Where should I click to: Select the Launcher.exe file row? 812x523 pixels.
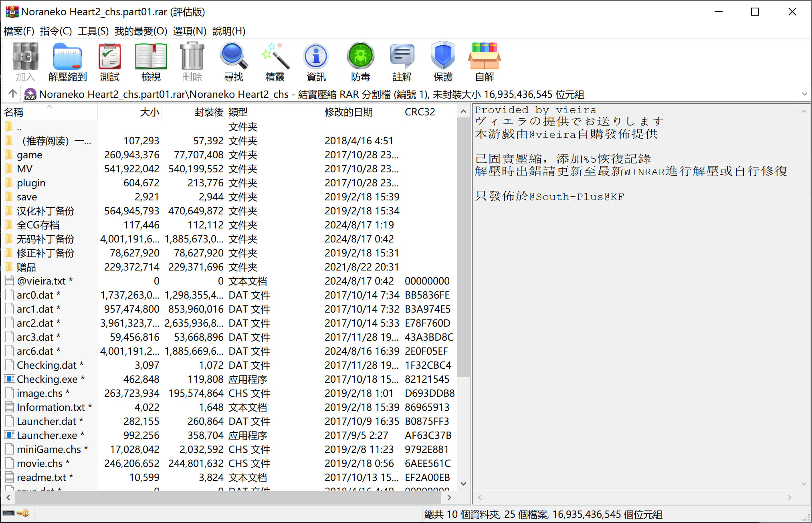coord(47,435)
